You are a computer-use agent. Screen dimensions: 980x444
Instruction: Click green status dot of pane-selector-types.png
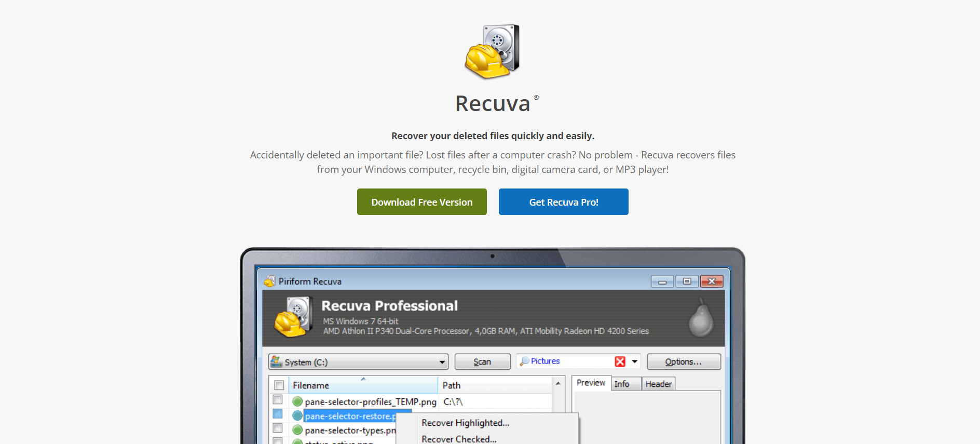pos(297,429)
